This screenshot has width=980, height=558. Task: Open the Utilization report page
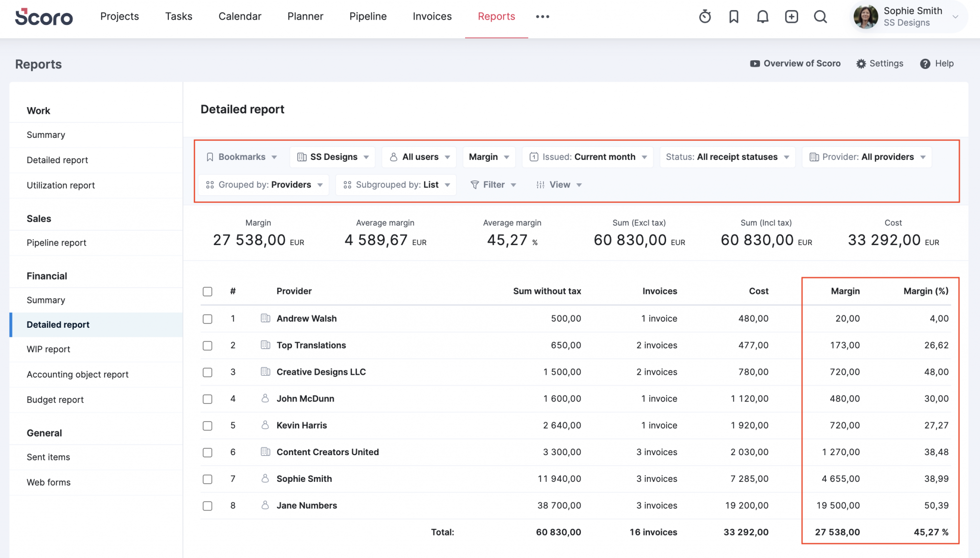coord(61,185)
